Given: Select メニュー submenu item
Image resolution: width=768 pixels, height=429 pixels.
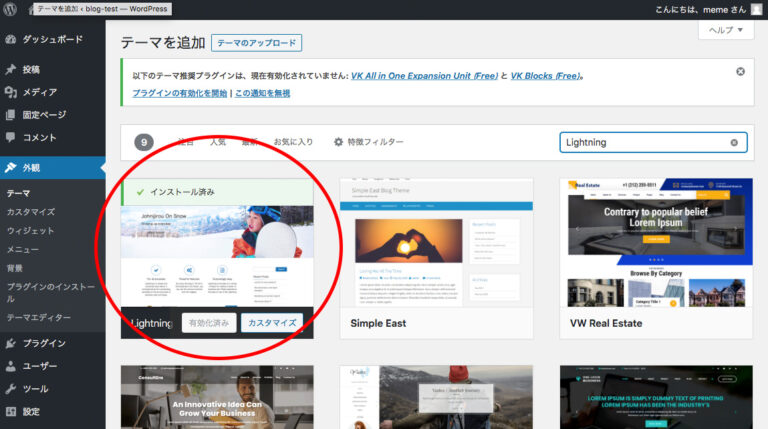Looking at the screenshot, I should coord(23,250).
